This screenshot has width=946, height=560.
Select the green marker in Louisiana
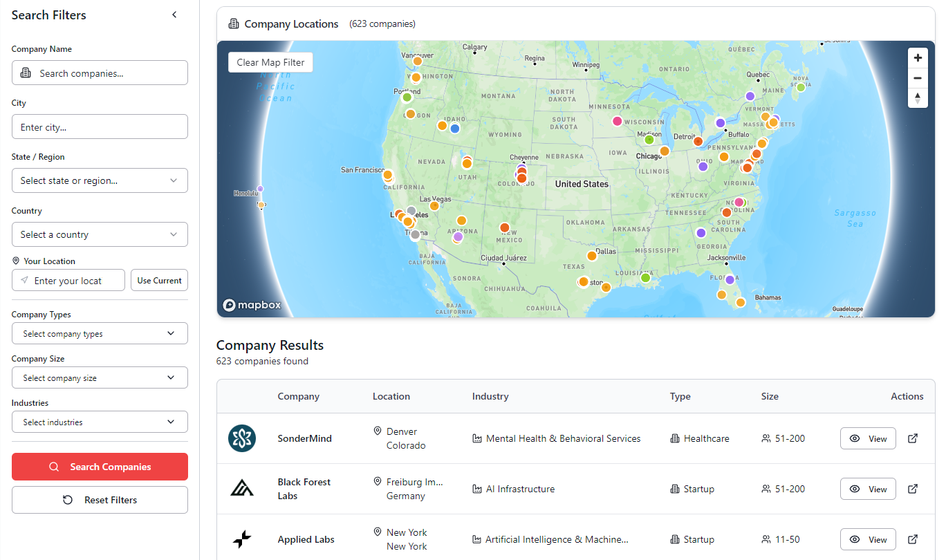click(645, 277)
